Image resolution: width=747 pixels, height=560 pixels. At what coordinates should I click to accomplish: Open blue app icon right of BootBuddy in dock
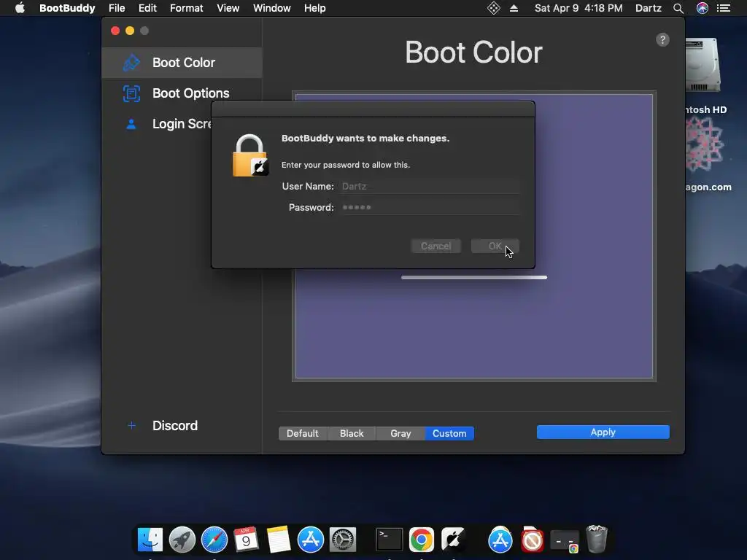[500, 540]
